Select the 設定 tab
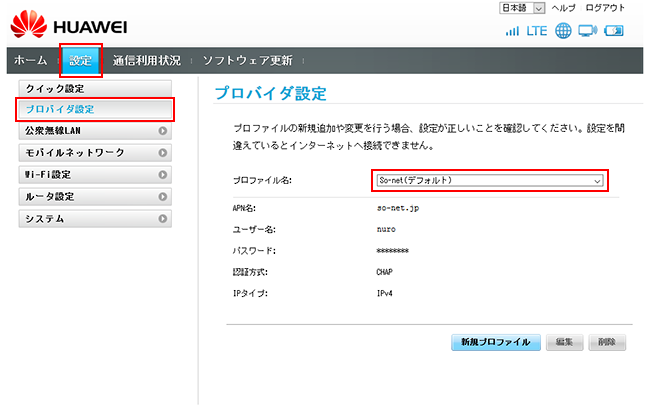Image resolution: width=650 pixels, height=408 pixels. pos(80,61)
